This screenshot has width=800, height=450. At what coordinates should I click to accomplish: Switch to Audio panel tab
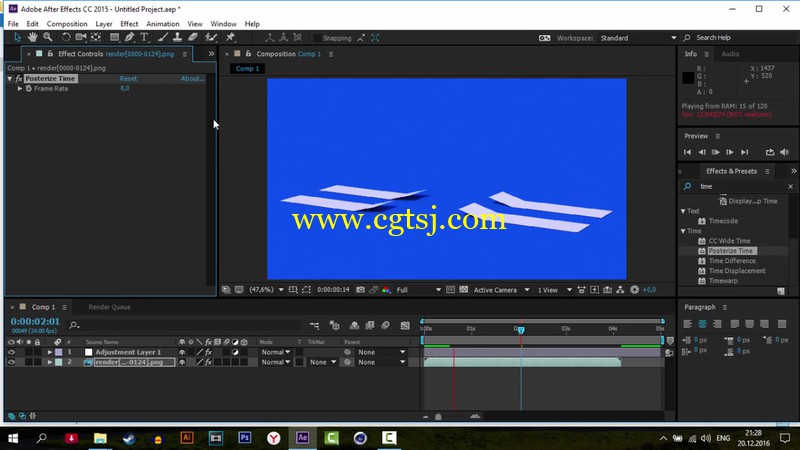point(730,54)
